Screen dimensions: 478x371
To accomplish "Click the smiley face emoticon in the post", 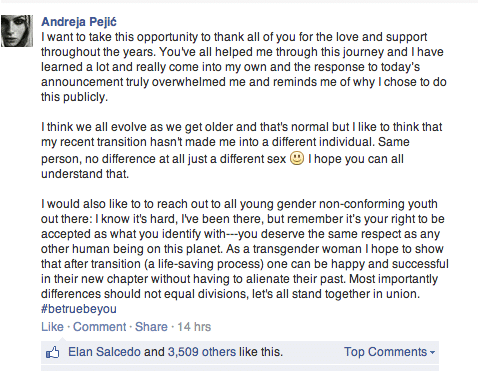I will (297, 158).
